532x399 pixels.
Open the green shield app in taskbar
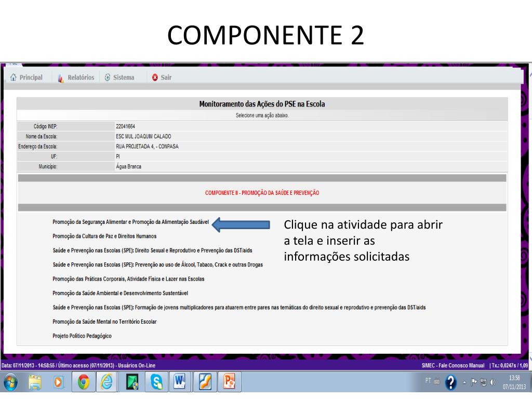point(132,382)
